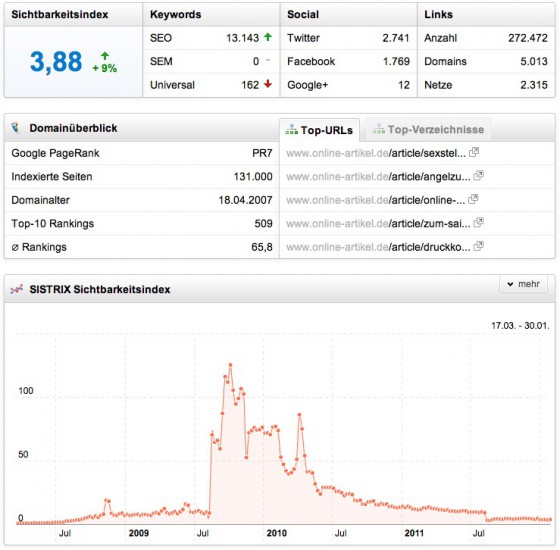The height and width of the screenshot is (550, 560).
Task: Click the Facebook value 1.769
Action: [396, 61]
